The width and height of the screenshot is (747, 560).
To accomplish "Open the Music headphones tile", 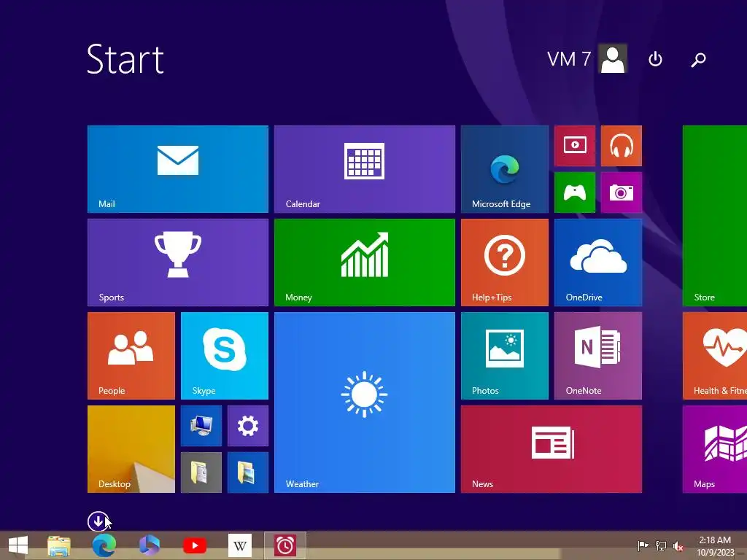I will tap(622, 146).
